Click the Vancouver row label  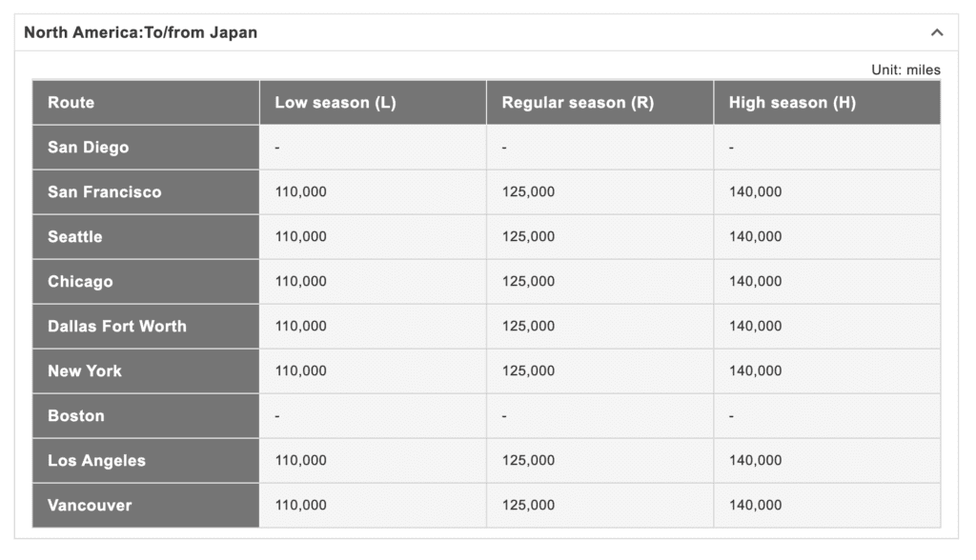click(x=89, y=505)
